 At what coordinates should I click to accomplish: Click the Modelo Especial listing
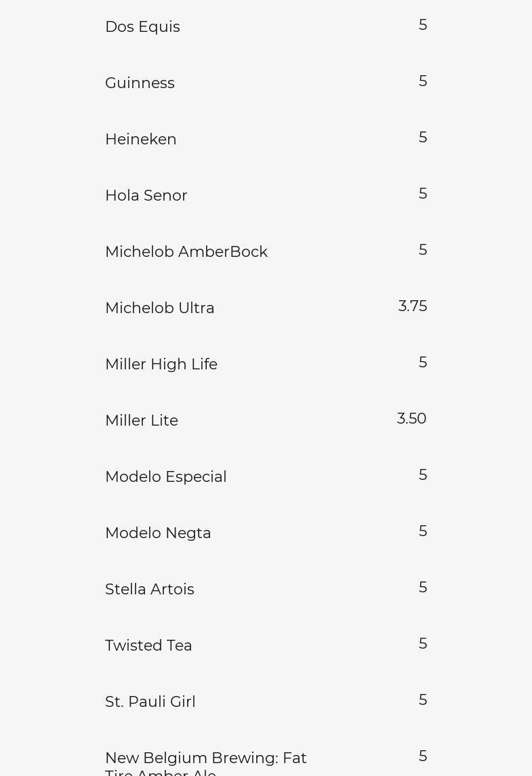166,477
